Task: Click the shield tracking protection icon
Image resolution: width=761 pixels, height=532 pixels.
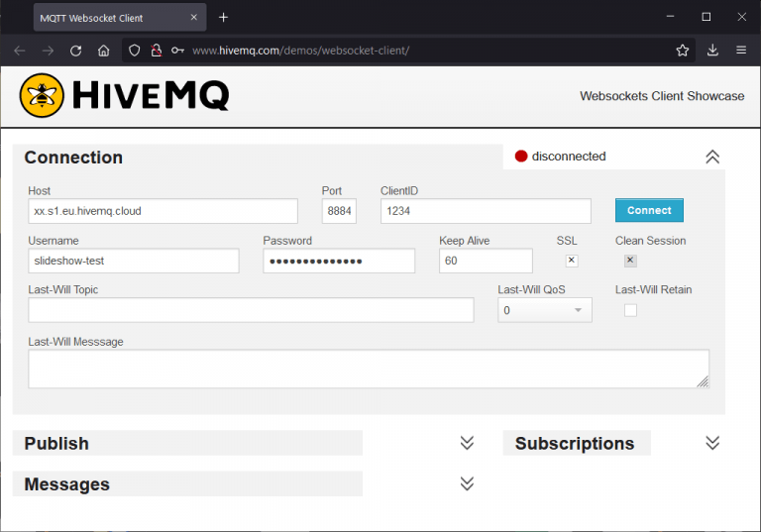Action: pos(136,51)
